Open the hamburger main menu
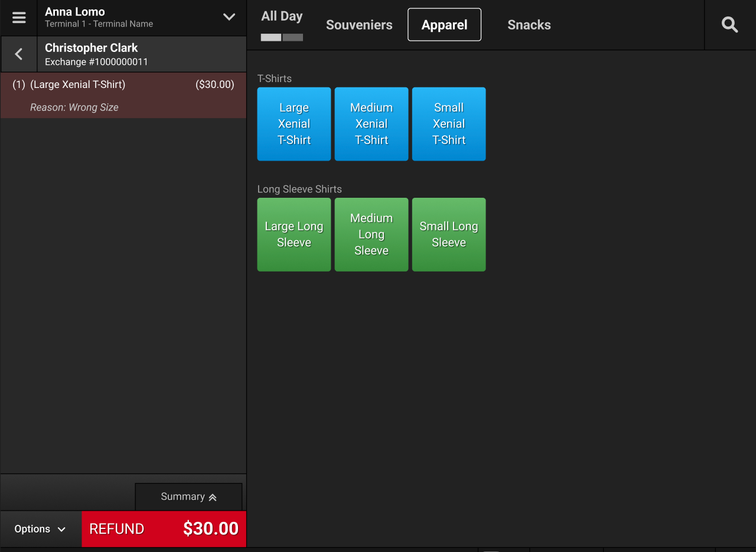 [19, 18]
